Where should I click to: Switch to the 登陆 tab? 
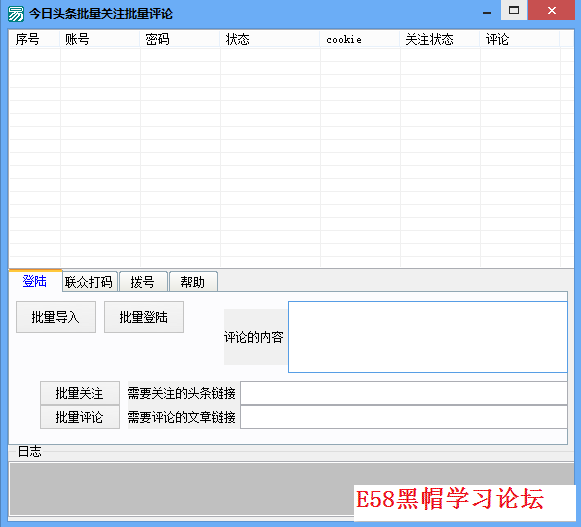point(35,281)
